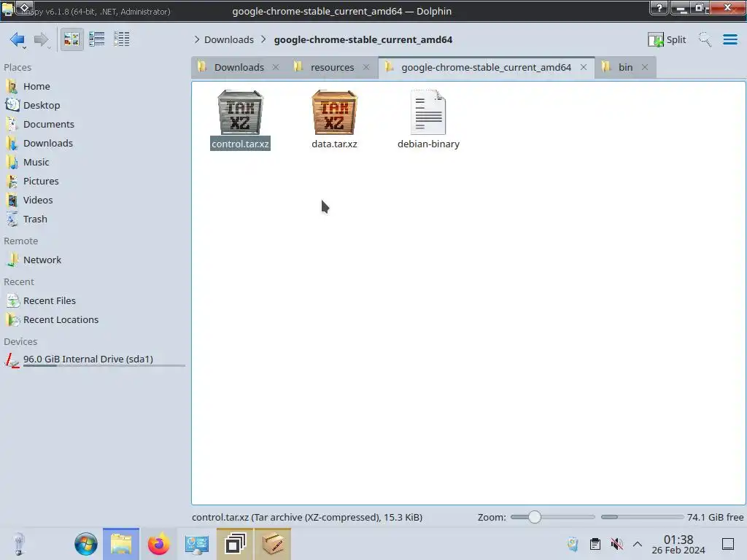Switch to the Downloads tab
Image resolution: width=747 pixels, height=560 pixels.
tap(239, 67)
